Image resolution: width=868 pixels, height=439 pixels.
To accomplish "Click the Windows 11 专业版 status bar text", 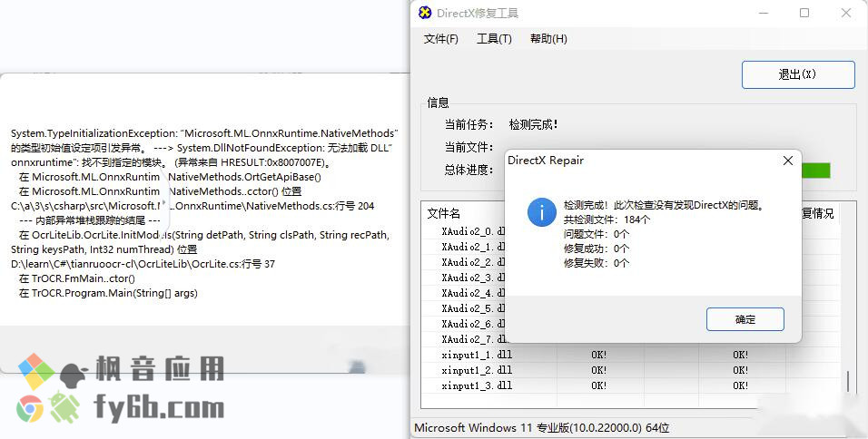I will 542,427.
